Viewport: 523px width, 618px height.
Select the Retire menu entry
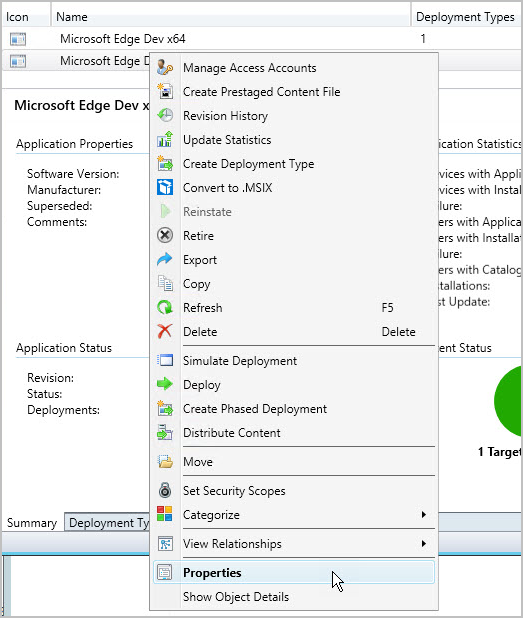(294, 236)
